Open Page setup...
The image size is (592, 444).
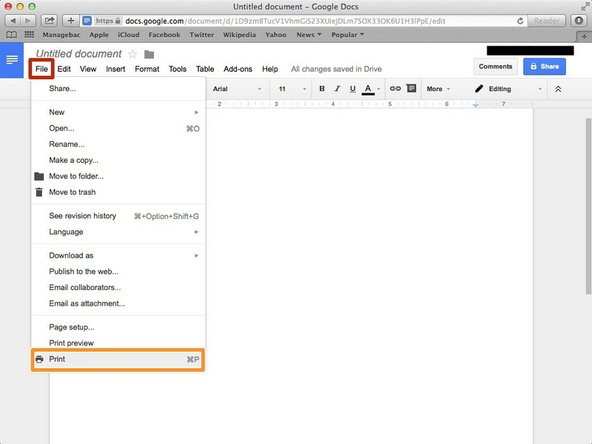coord(118,327)
